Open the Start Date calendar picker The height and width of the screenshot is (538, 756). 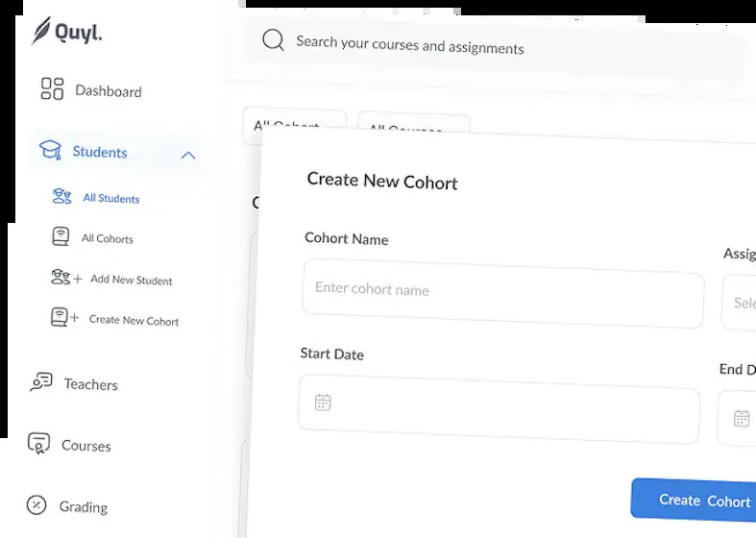[323, 403]
